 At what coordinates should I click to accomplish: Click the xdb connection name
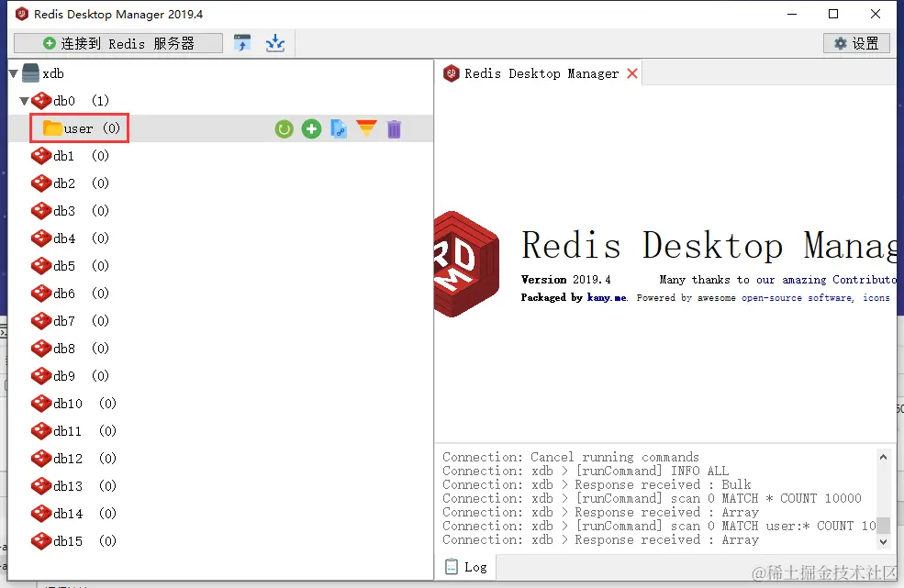[53, 73]
